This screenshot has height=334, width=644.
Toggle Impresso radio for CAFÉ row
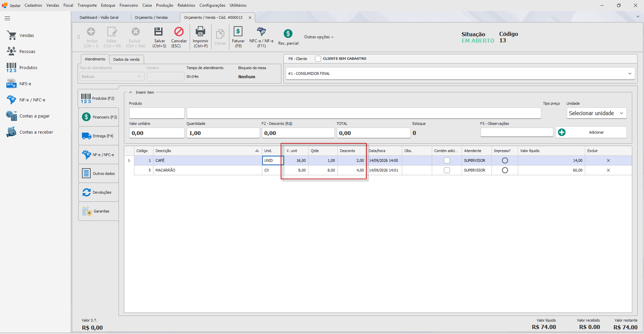(x=505, y=161)
